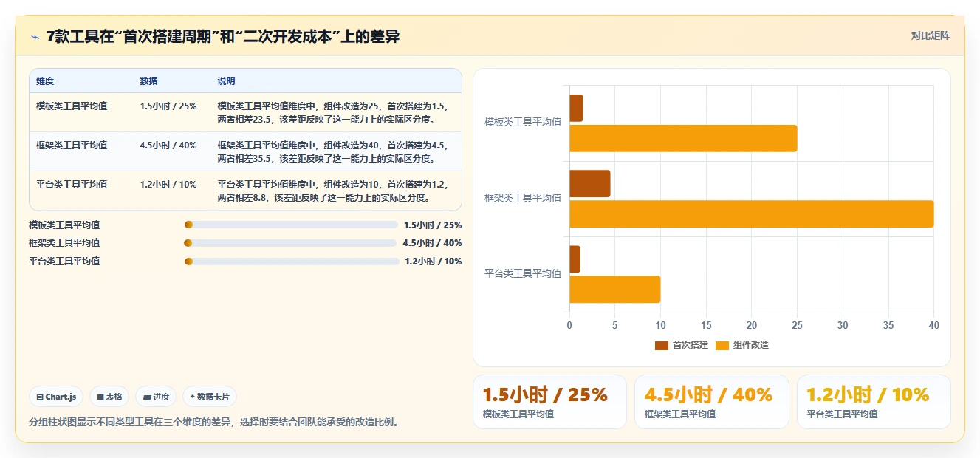
Task: Click the progress label 平台类工具平均值
Action: 64,262
